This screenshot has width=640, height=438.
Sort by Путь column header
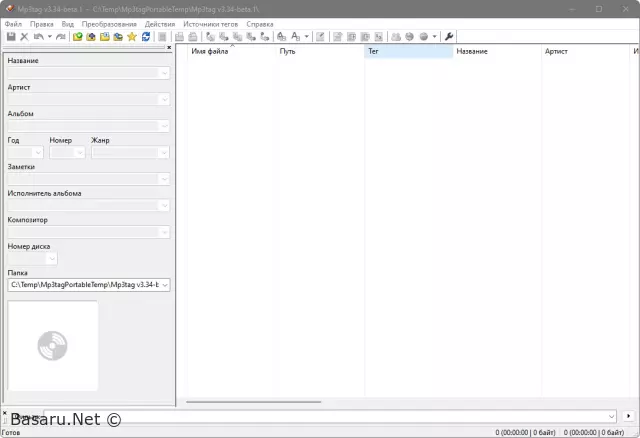(320, 51)
